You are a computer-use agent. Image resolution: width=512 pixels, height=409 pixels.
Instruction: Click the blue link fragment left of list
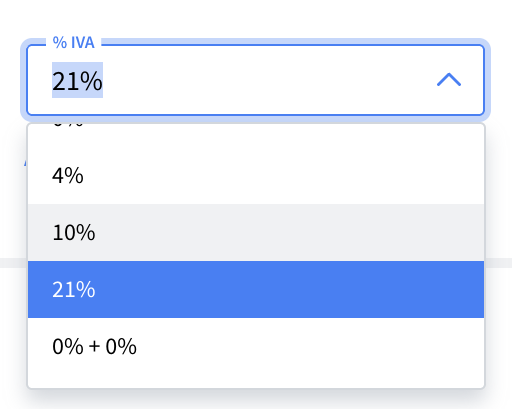coord(25,163)
